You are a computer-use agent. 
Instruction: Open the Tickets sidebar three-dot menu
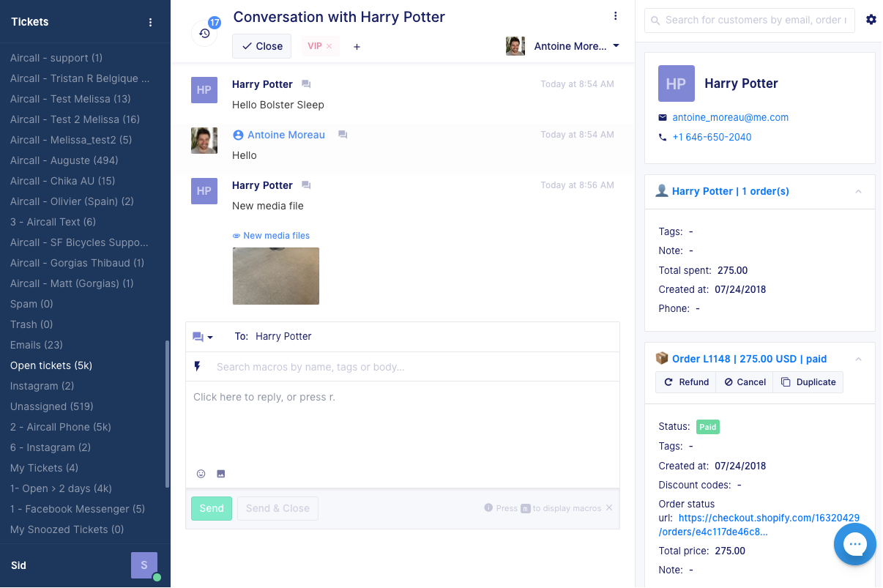coord(151,22)
